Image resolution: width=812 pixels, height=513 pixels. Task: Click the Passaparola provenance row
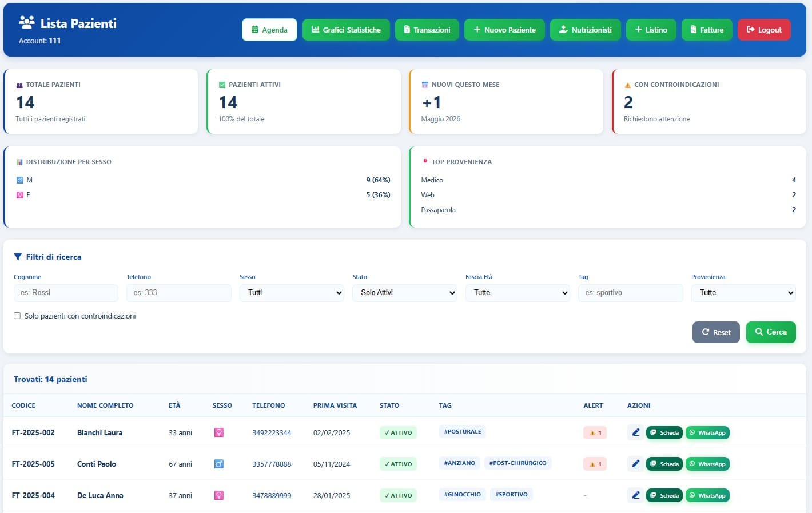coord(608,210)
